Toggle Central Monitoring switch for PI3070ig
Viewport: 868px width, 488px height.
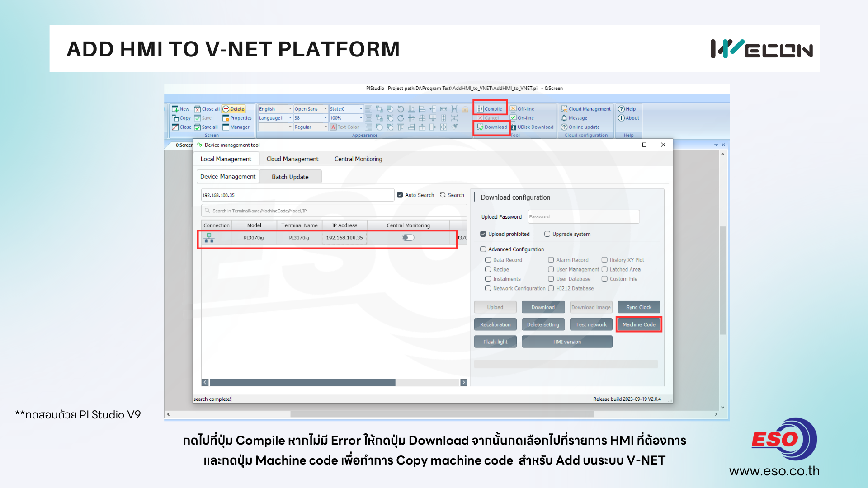click(408, 238)
